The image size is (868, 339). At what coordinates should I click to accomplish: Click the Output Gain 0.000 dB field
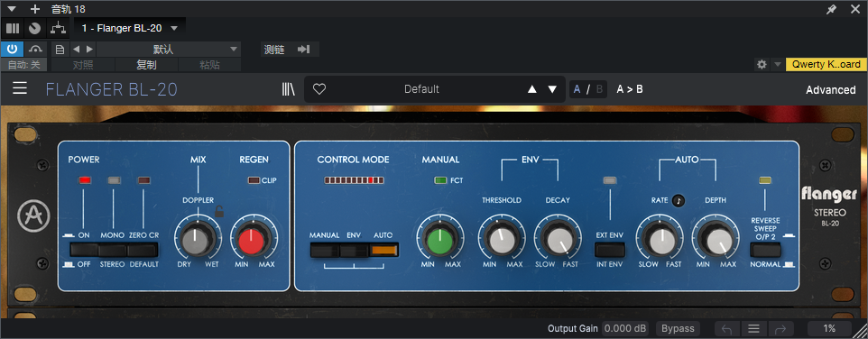point(625,328)
